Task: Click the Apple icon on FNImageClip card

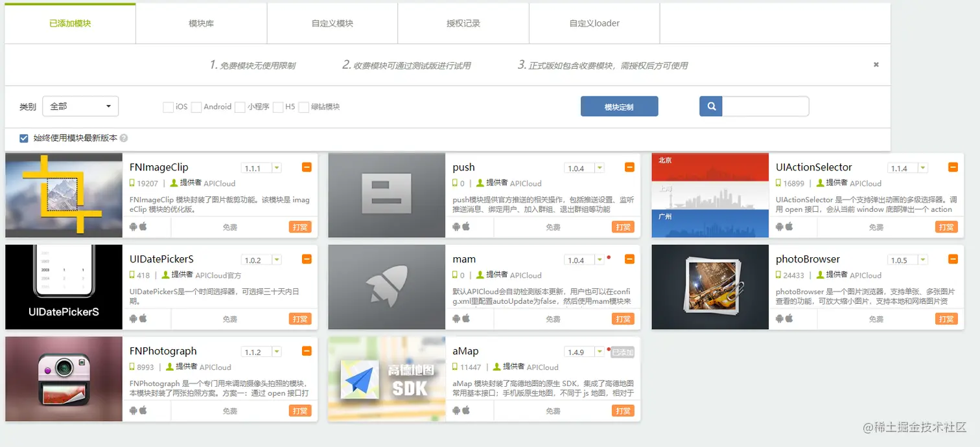Action: [x=143, y=227]
